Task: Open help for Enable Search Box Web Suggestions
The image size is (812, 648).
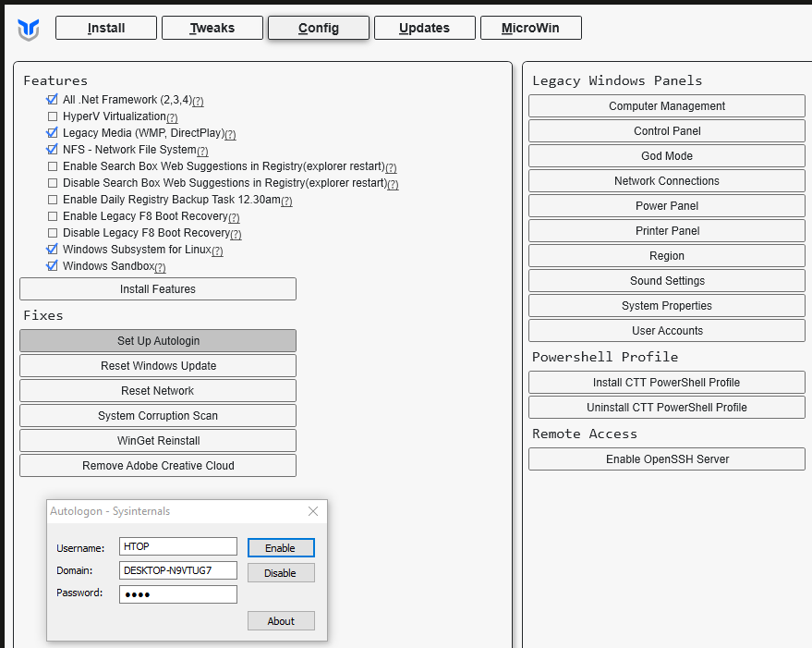Action: pyautogui.click(x=391, y=167)
